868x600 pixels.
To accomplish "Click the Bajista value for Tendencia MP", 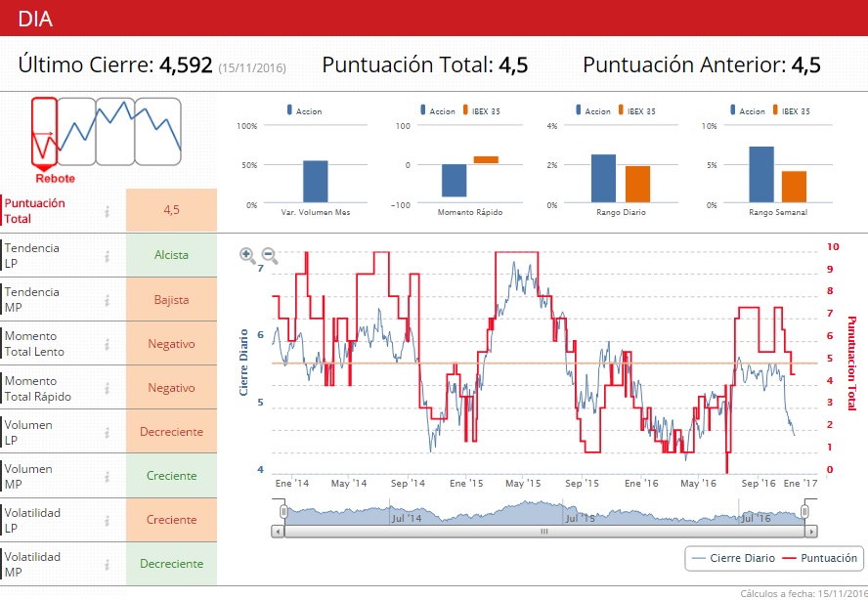I will 171,300.
